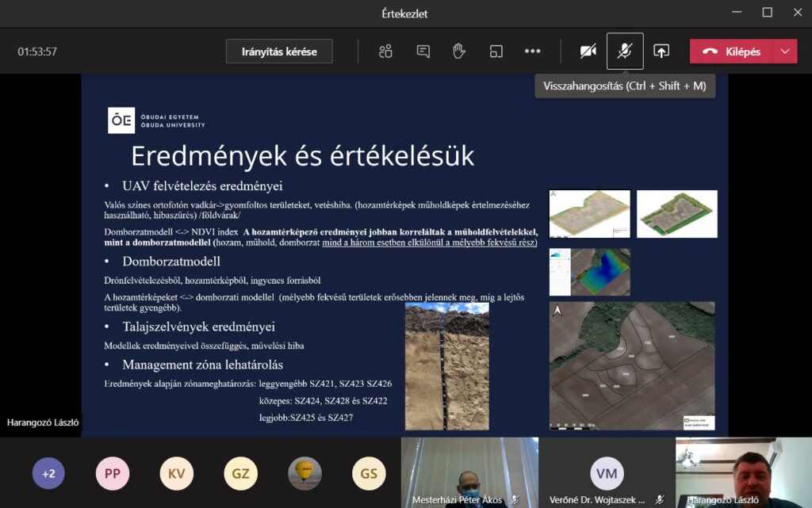The height and width of the screenshot is (508, 812).
Task: Click the red hang-up phone icon in Kilépés
Action: [x=712, y=50]
